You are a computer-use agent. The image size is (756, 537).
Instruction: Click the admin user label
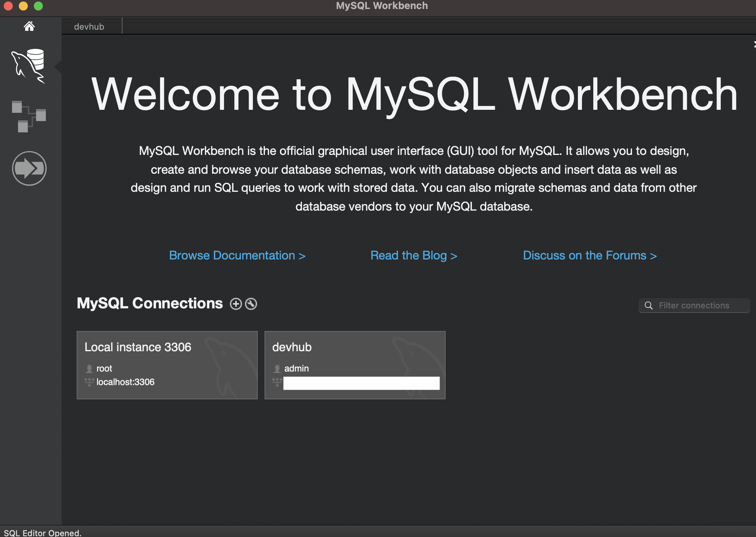(x=296, y=369)
